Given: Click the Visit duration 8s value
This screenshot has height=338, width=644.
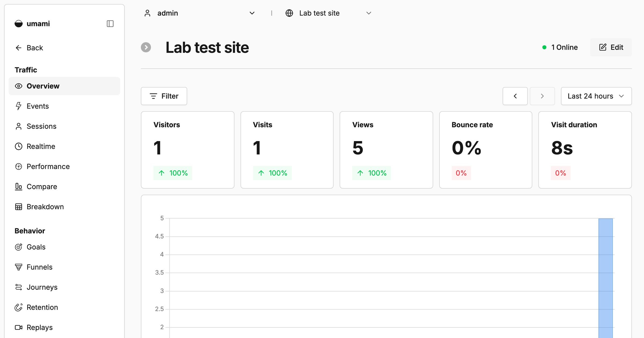Looking at the screenshot, I should click(x=562, y=148).
